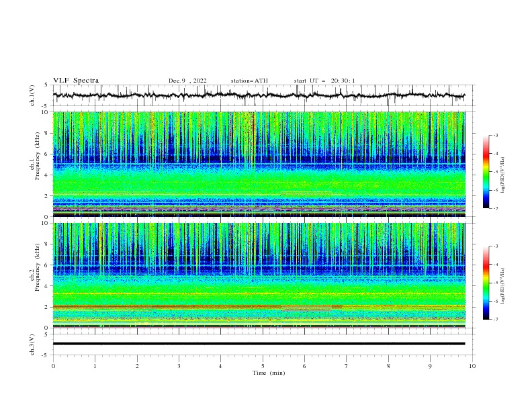Click time axis tick label "5" under ch.3 panel
The width and height of the screenshot is (532, 411).
click(x=263, y=366)
